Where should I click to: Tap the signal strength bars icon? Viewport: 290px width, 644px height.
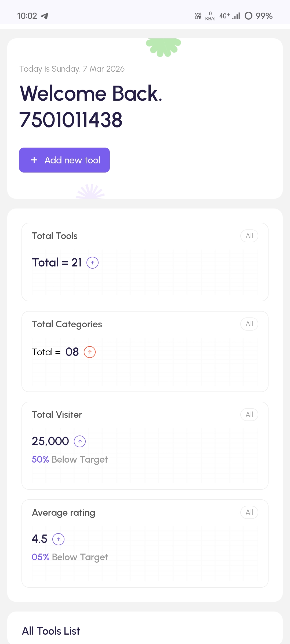[x=236, y=16]
